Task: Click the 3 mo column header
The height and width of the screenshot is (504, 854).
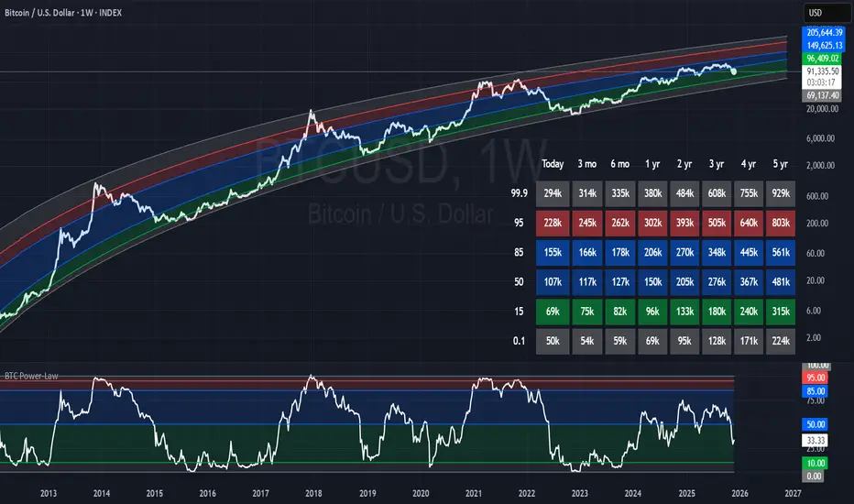Action: 587,163
